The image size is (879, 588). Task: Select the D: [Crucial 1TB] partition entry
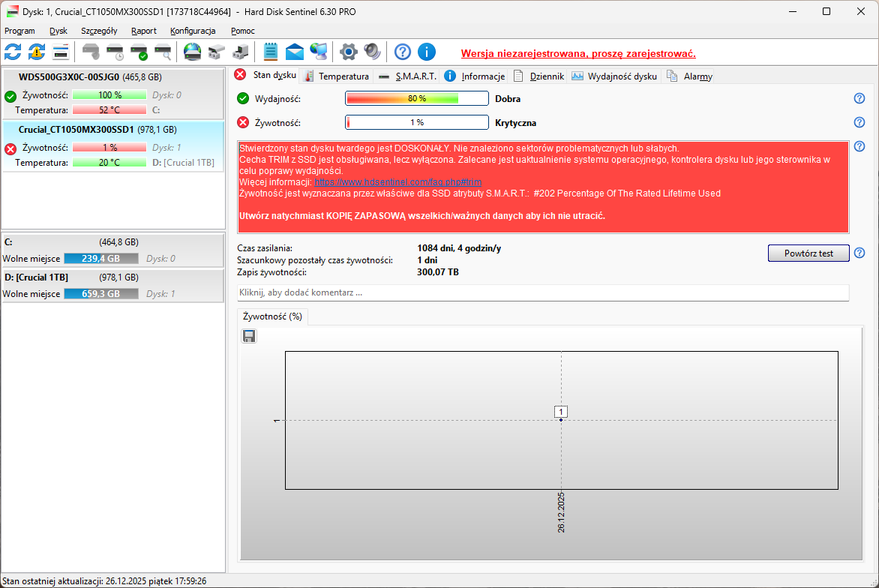[113, 285]
